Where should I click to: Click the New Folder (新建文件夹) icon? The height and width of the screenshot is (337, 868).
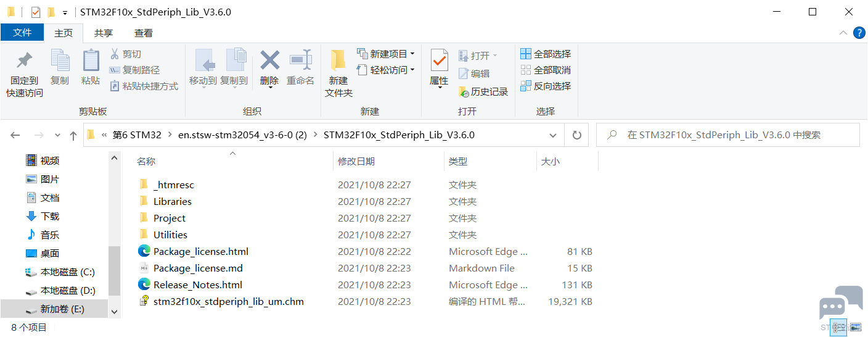[x=338, y=60]
